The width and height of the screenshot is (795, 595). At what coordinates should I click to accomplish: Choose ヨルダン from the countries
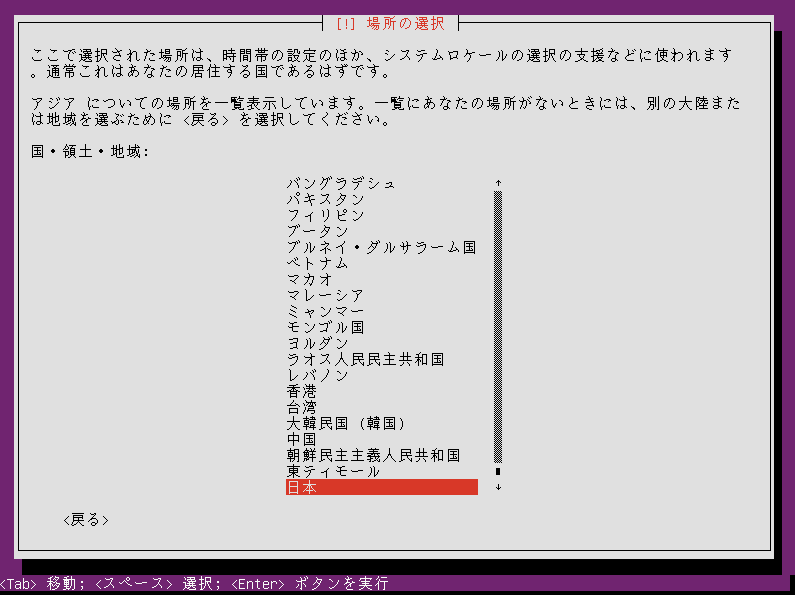pyautogui.click(x=382, y=343)
